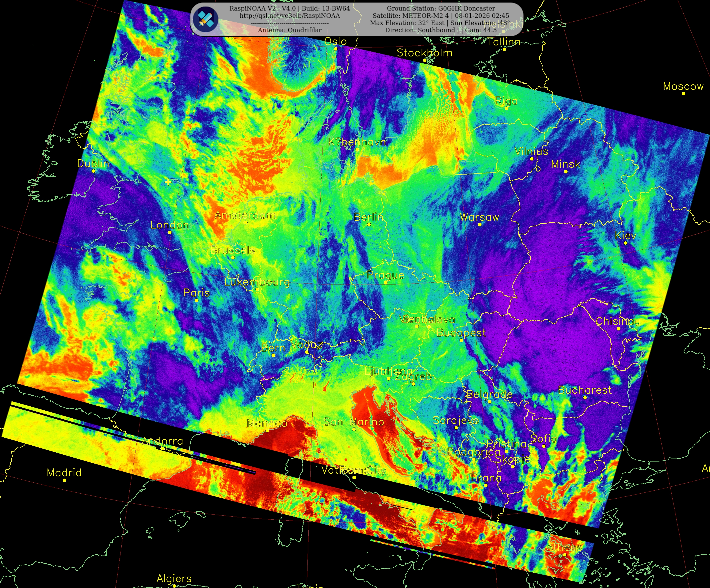The width and height of the screenshot is (710, 588).
Task: Click the yellow ground station crosshair marker
Action: (x=168, y=182)
